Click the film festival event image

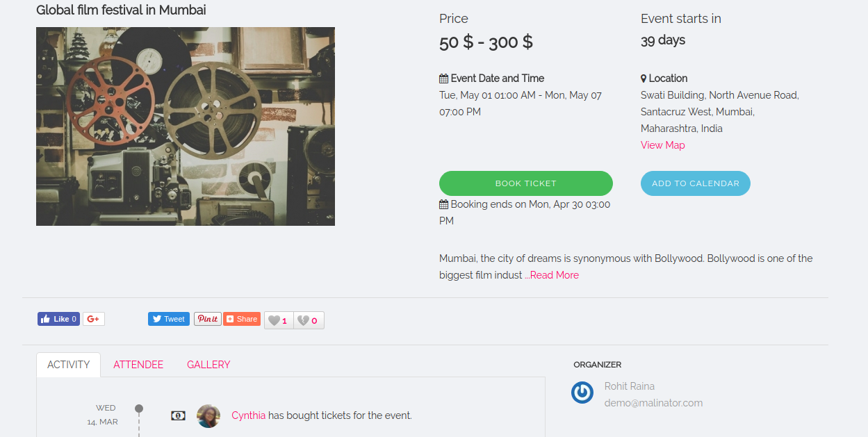[186, 126]
